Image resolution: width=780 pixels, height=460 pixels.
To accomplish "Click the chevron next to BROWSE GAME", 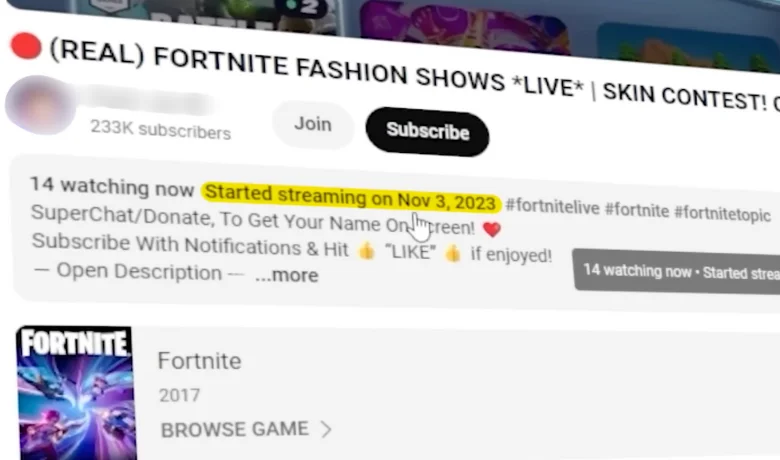I will 326,429.
